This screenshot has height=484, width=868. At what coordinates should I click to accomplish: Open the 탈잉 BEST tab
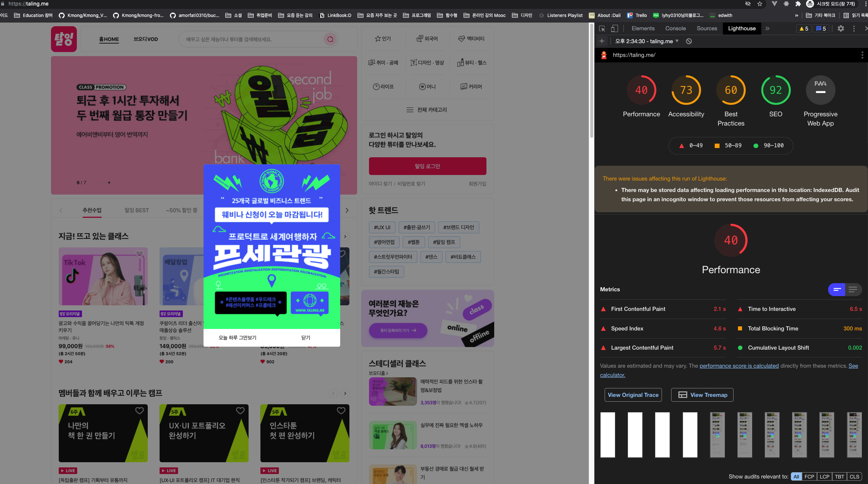click(137, 210)
